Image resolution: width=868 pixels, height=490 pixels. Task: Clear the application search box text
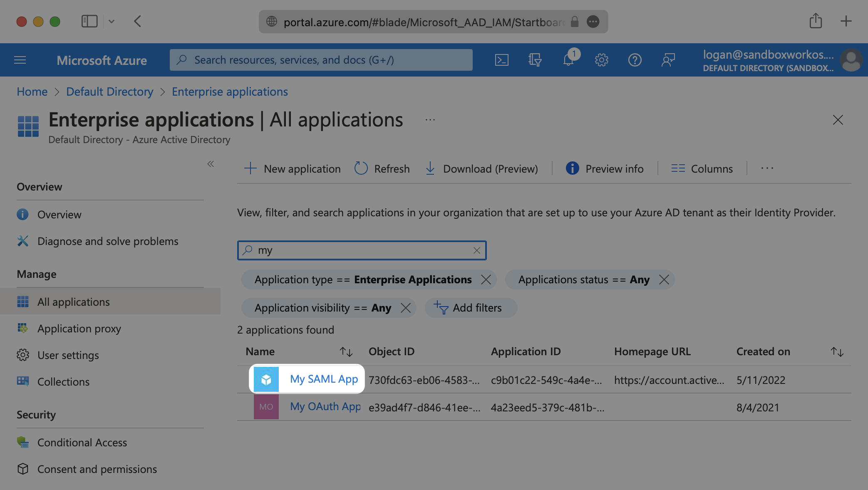click(476, 250)
